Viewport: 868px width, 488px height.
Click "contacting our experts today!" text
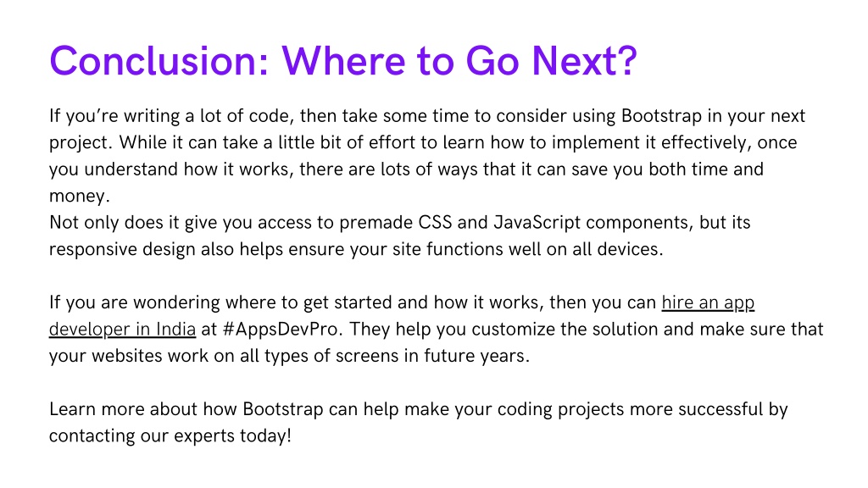pyautogui.click(x=170, y=436)
